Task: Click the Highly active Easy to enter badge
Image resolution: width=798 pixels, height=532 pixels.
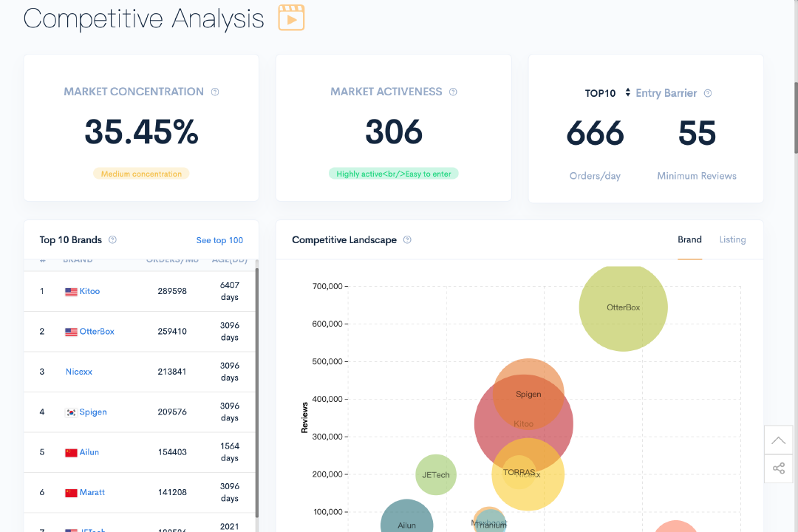Action: tap(393, 174)
